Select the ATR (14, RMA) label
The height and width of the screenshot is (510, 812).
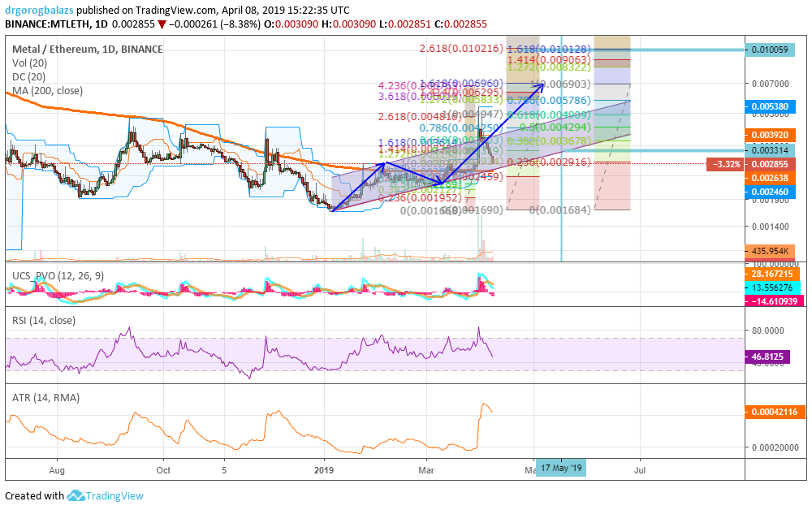click(x=45, y=398)
